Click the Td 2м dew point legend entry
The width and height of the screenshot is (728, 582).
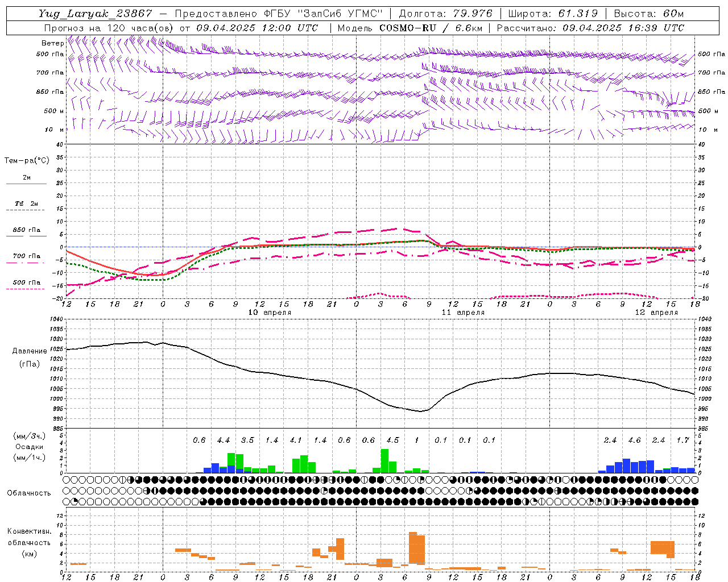tap(27, 203)
